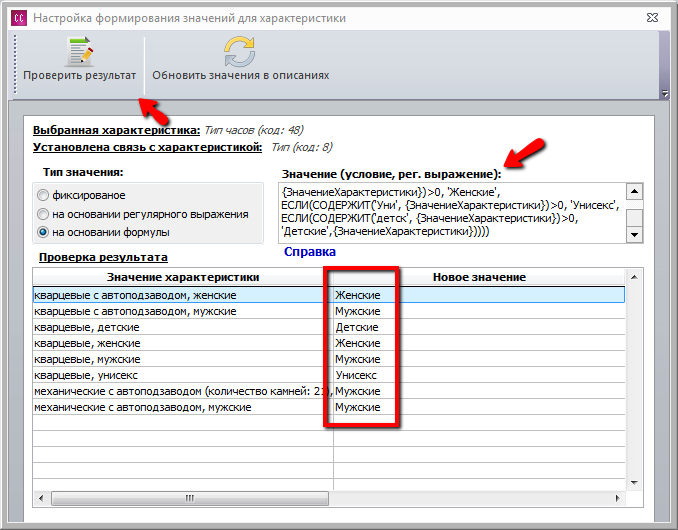Viewport: 678px width, 530px height.
Task: Click 'Выбранная характеристика:' label
Action: 116,130
